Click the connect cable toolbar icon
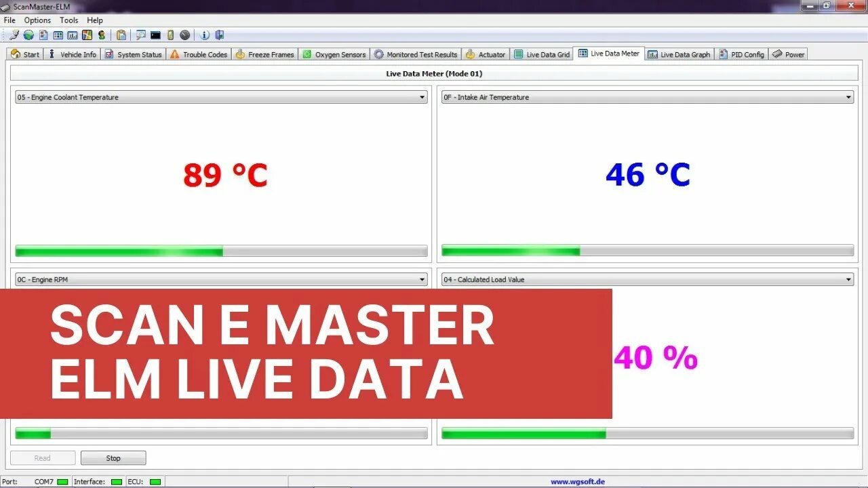 pos(14,35)
